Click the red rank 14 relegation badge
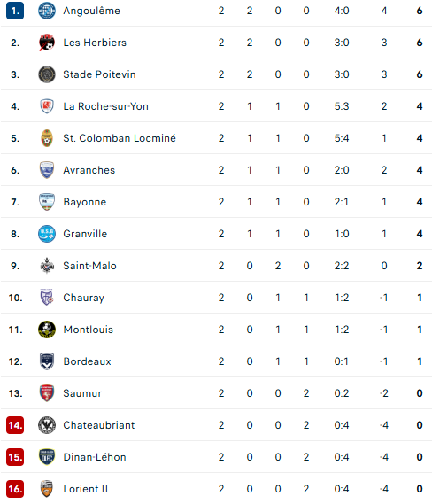 coord(15,425)
